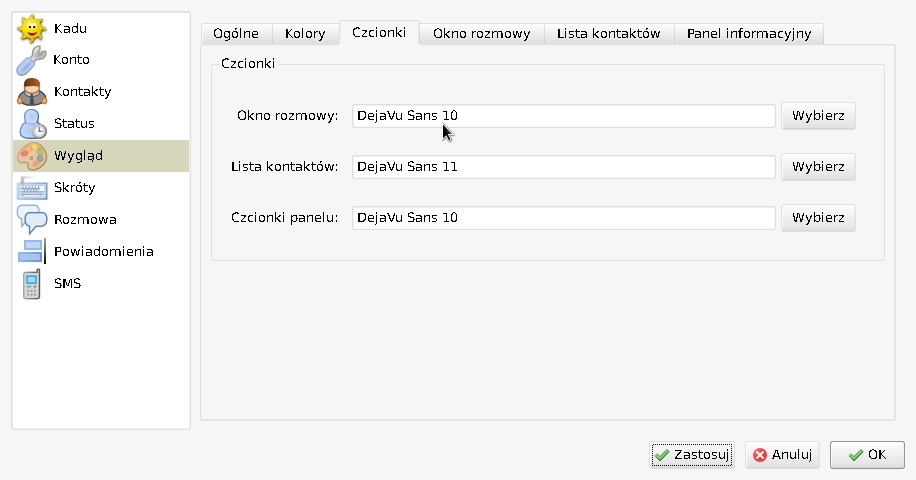The height and width of the screenshot is (480, 916).
Task: Click Wybierz for Czcionki panelu
Action: [x=818, y=217]
